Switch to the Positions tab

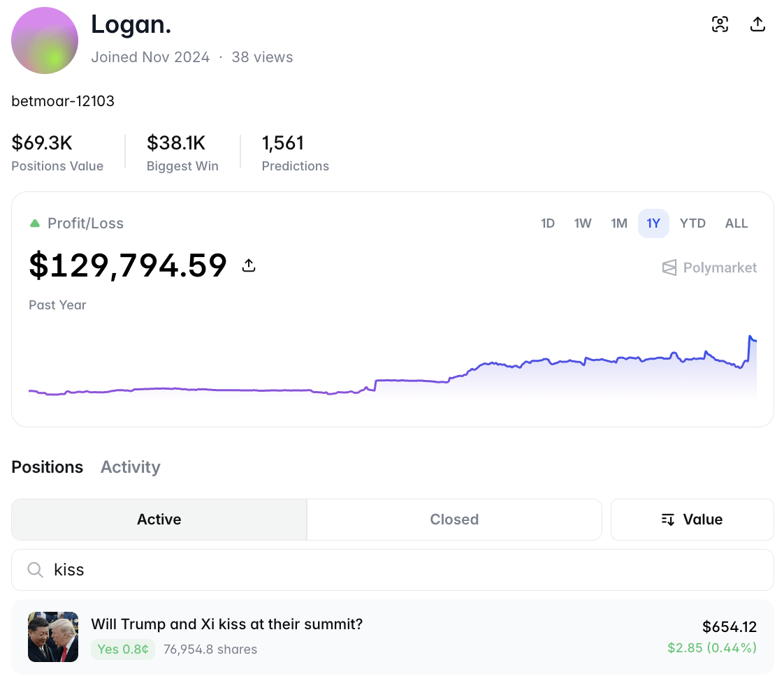pos(48,467)
